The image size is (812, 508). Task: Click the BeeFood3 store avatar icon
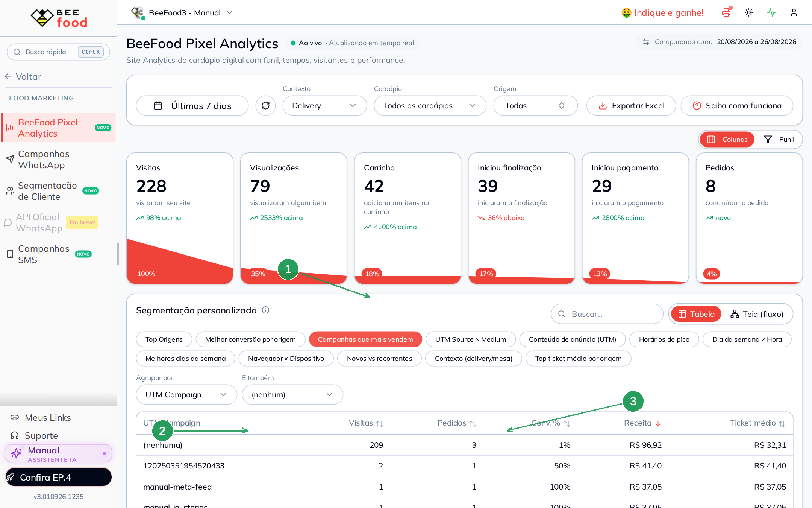138,12
